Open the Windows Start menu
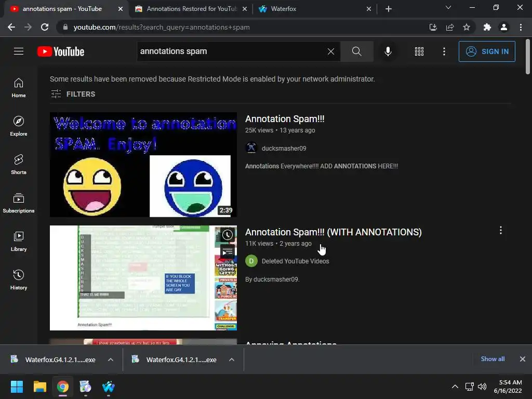The height and width of the screenshot is (399, 532). click(17, 387)
